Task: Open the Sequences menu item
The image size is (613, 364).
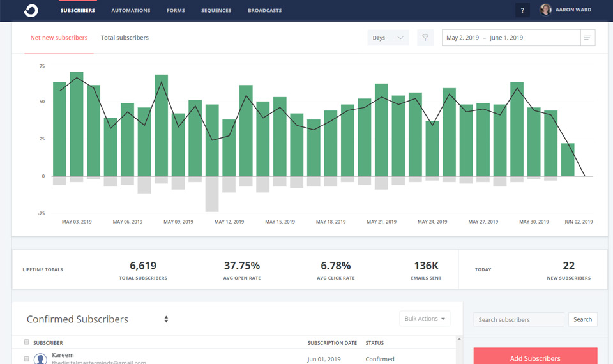Action: (x=216, y=10)
